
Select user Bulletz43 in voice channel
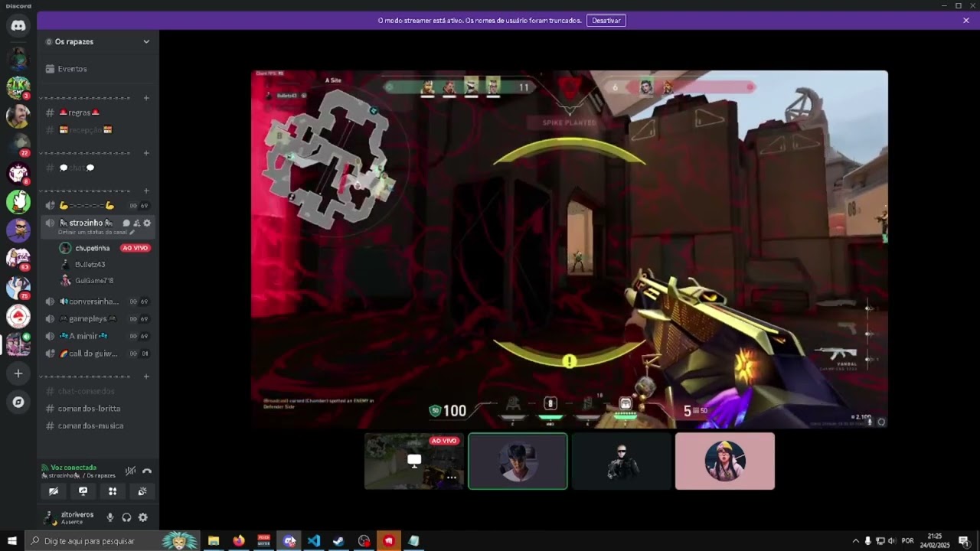click(106, 264)
